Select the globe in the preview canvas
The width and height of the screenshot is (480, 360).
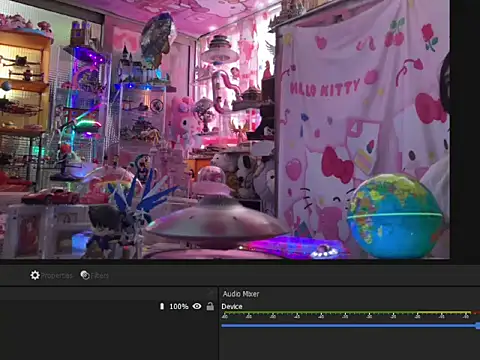coord(395,216)
